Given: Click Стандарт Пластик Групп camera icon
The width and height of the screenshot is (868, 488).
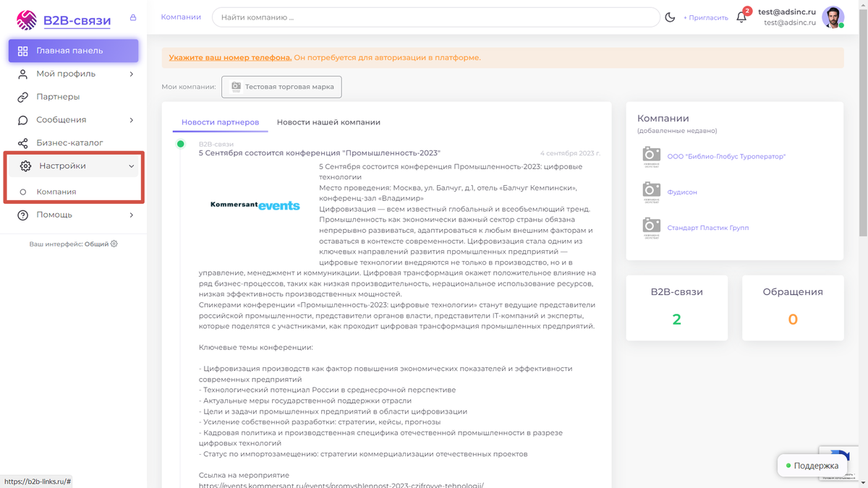Looking at the screenshot, I should pyautogui.click(x=652, y=226).
